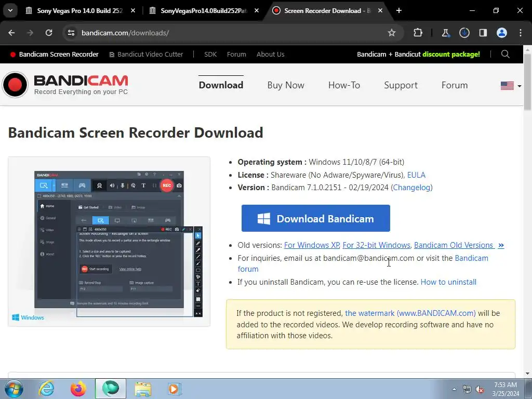Click the scrollbar down arrow

point(528,374)
